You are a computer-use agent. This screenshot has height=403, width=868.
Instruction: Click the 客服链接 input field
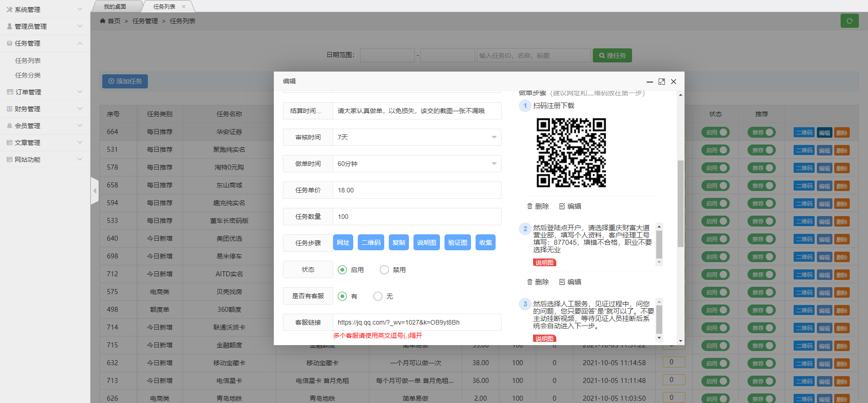tap(417, 322)
